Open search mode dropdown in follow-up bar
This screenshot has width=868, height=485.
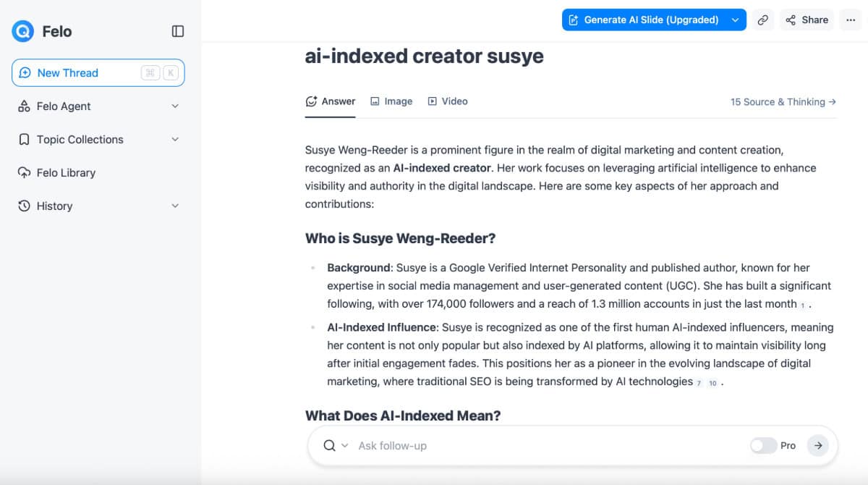pos(344,446)
